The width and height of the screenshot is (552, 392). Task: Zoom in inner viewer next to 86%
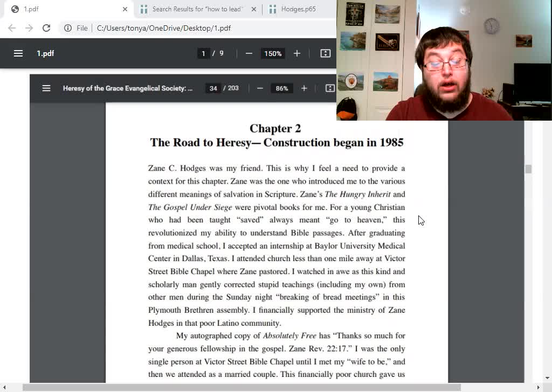click(x=304, y=88)
